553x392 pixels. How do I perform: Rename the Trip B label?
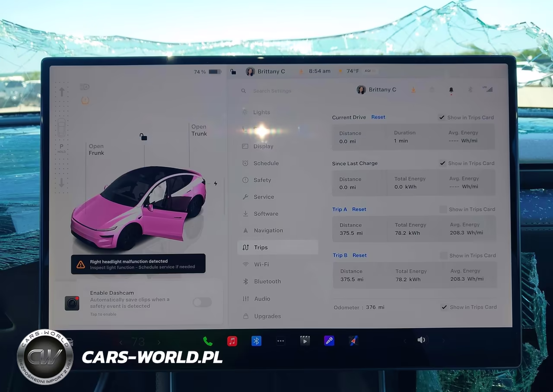pos(340,256)
